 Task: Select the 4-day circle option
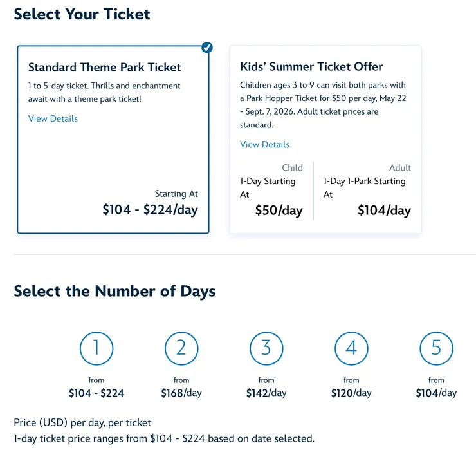(x=351, y=348)
